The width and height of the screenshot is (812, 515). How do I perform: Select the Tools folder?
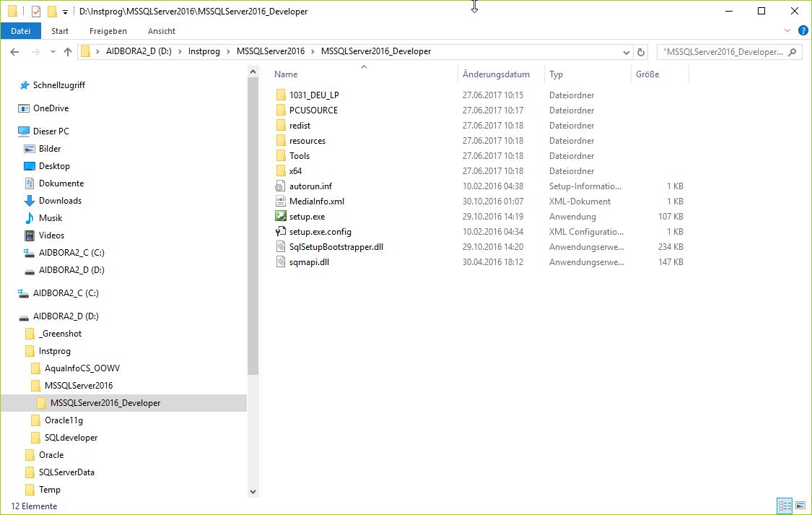pos(300,155)
